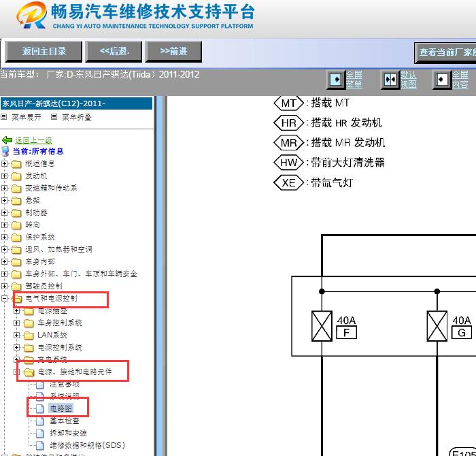Click the 当前:所有信息 label
This screenshot has width=476, height=456.
(x=38, y=151)
